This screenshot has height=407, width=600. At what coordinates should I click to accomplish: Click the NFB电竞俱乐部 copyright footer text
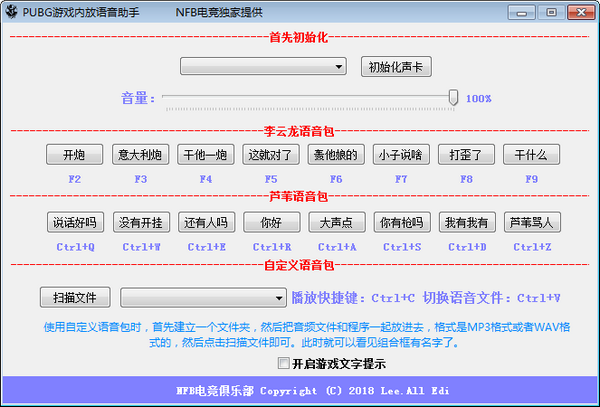click(x=312, y=391)
